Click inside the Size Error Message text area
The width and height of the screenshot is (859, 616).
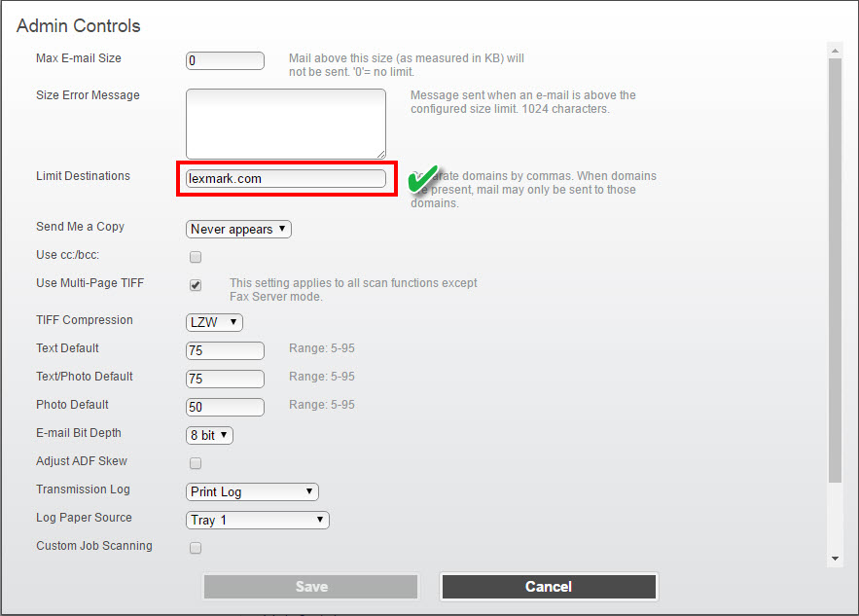pyautogui.click(x=284, y=124)
